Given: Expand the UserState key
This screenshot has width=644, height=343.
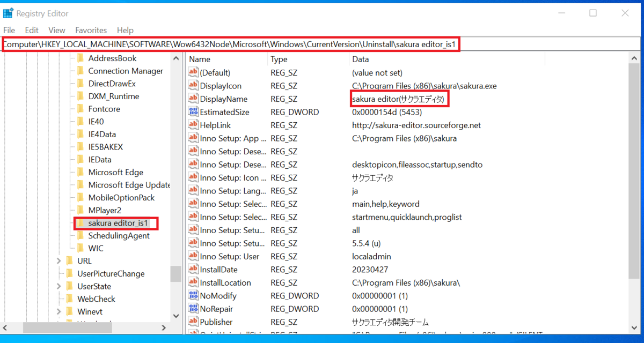Looking at the screenshot, I should [x=58, y=286].
